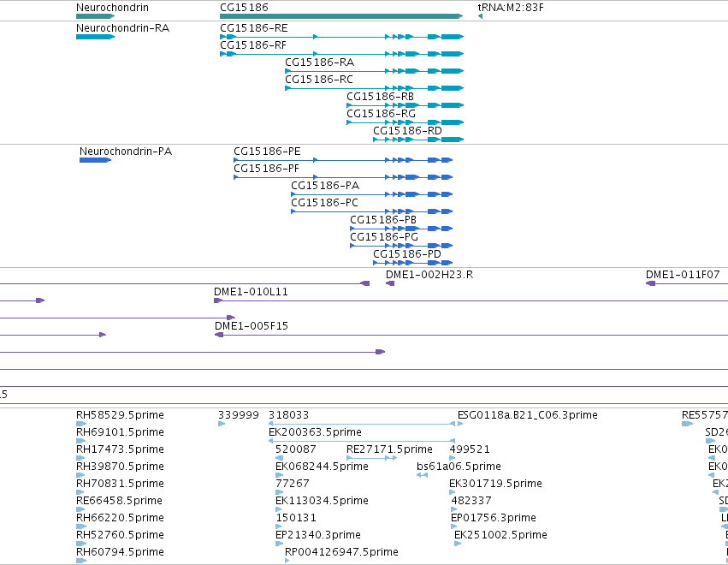The width and height of the screenshot is (728, 565).
Task: Select the tRNA:M2:83F gene label
Action: 511,8
